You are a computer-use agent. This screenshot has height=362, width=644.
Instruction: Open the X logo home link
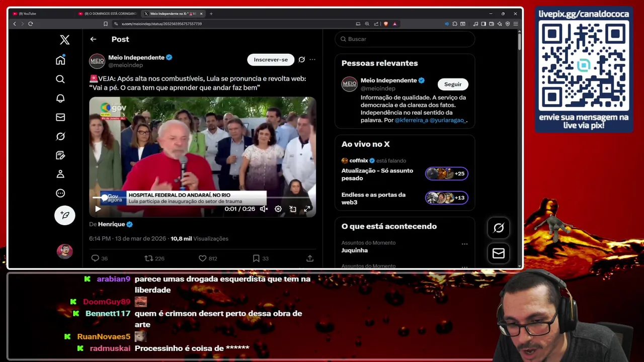(64, 40)
